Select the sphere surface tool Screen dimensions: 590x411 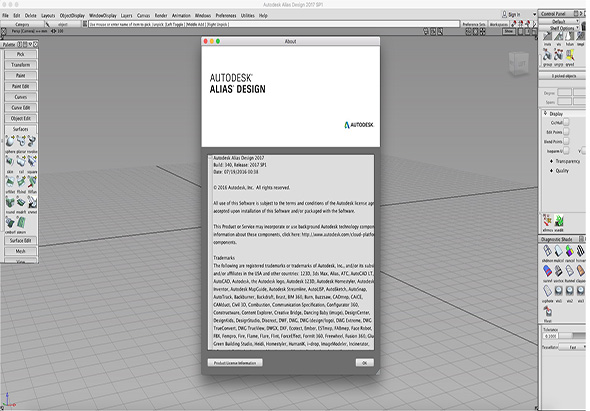pos(10,142)
